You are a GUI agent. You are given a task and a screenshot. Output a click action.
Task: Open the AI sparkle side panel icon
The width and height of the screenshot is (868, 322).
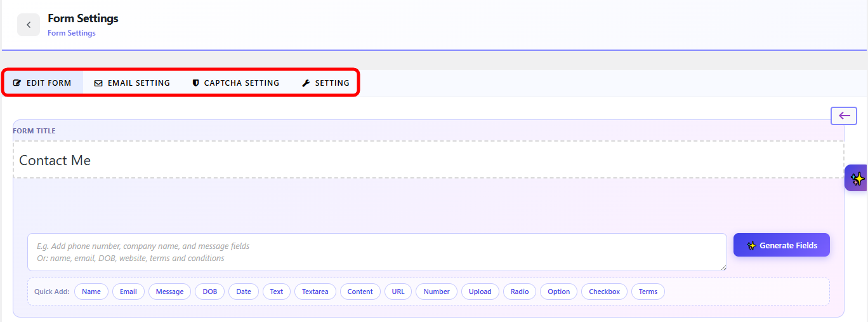(x=857, y=178)
